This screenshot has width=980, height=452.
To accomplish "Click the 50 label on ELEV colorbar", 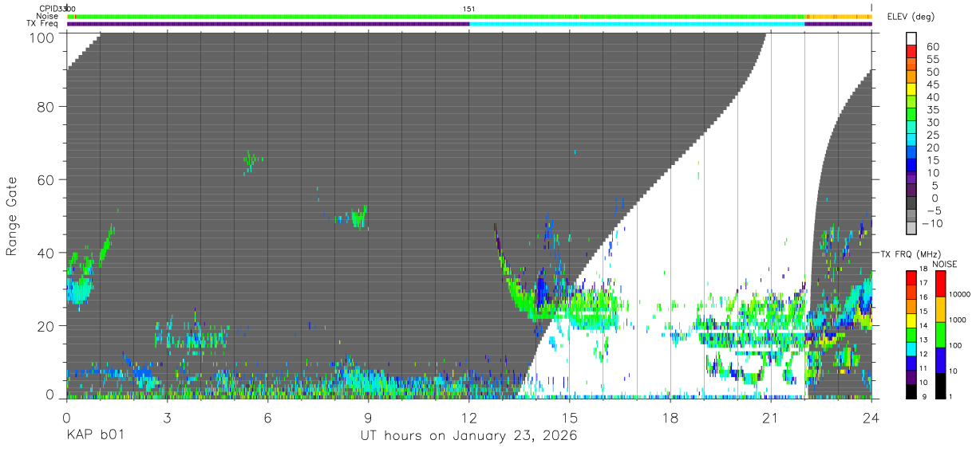I will click(x=932, y=72).
